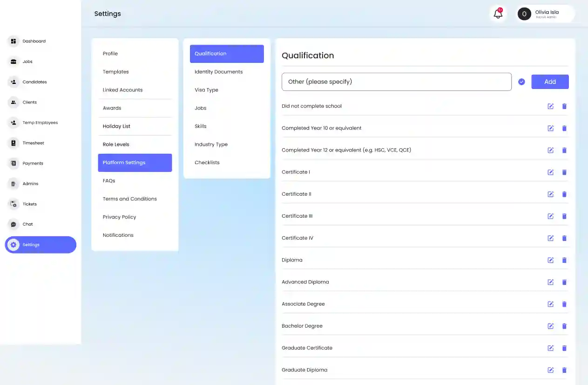
Task: Select the Visa Type section
Action: point(206,90)
